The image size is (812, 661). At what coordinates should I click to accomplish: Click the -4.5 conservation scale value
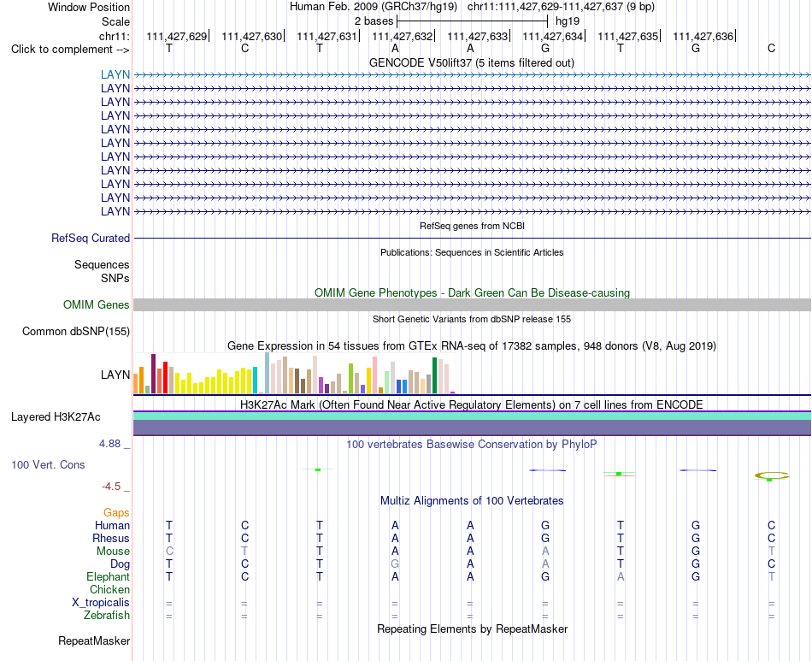click(111, 487)
